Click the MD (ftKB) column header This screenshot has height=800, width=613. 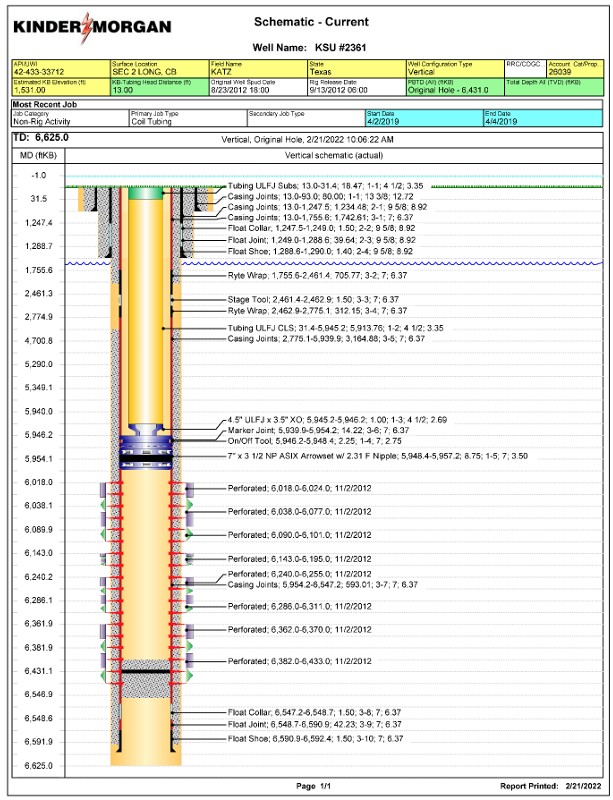[38, 155]
